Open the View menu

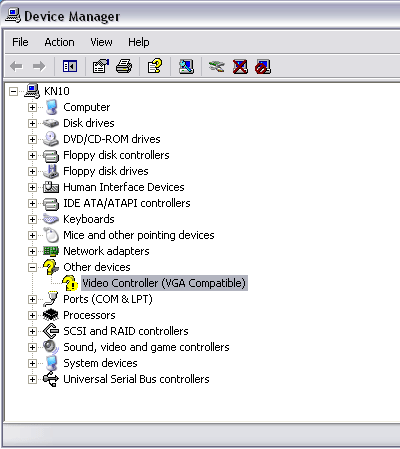[101, 42]
